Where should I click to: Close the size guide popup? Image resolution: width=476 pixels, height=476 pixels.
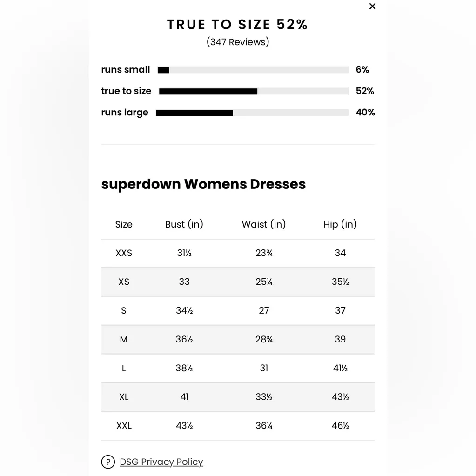(x=372, y=7)
